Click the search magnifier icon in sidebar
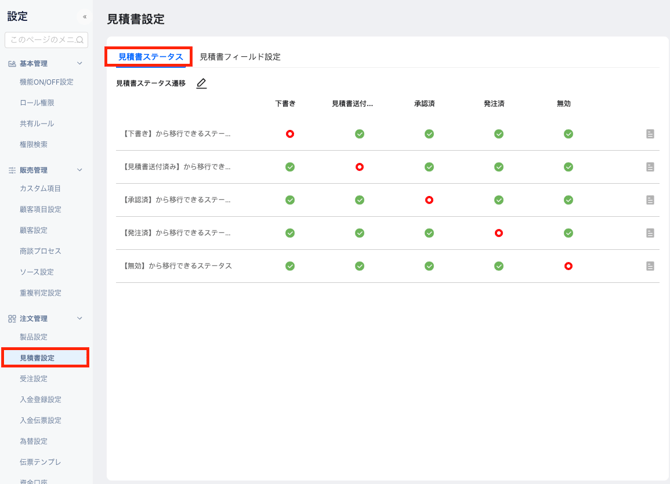This screenshot has width=670, height=484. pos(80,40)
